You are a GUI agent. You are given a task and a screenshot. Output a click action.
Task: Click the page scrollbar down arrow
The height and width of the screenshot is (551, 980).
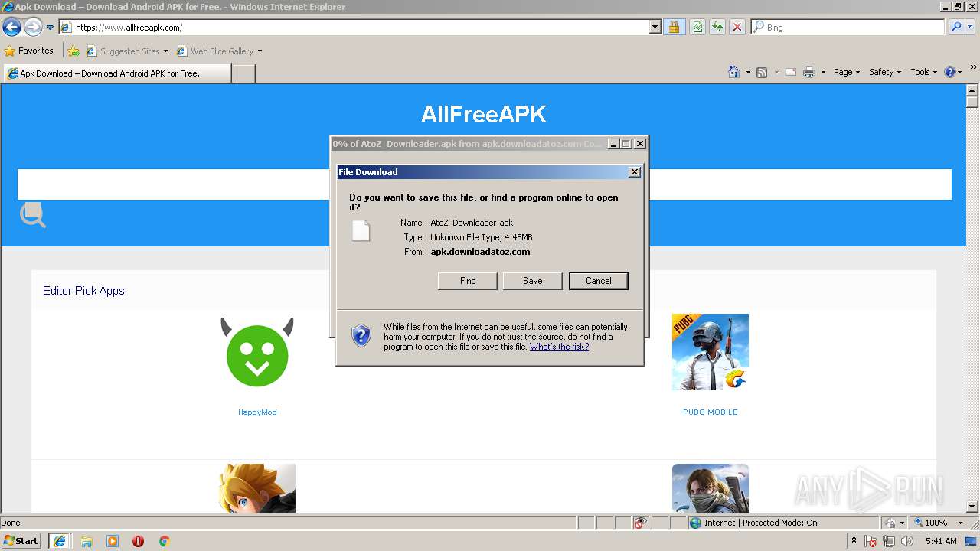[972, 507]
